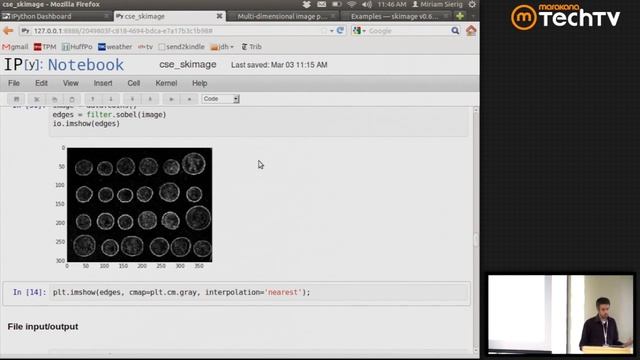Open the search engine selector dropdown
Screen dimensions: 640x360
tap(359, 31)
